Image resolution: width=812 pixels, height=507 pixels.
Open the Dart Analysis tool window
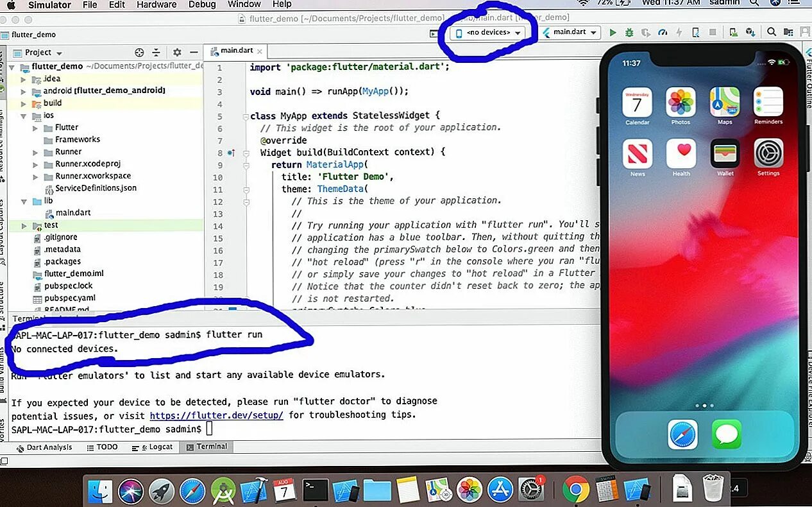point(44,447)
